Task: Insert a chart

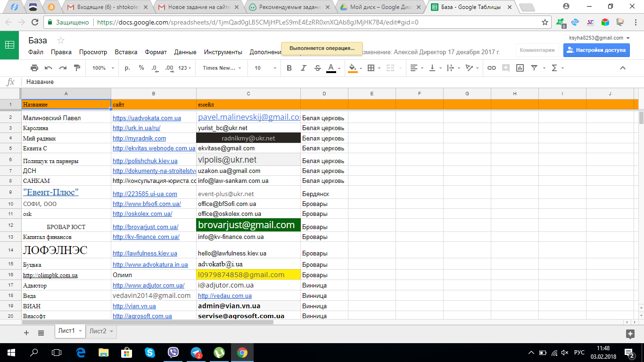Action: (520, 68)
